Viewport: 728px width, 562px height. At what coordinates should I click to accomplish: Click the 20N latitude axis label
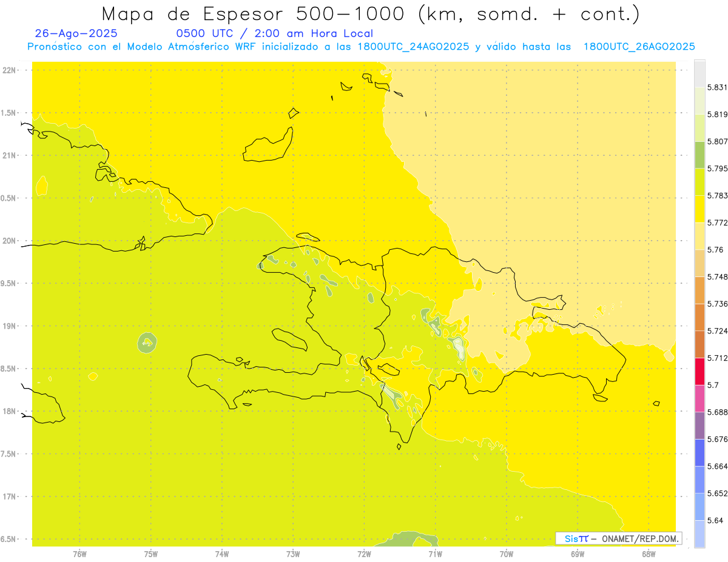click(x=9, y=241)
